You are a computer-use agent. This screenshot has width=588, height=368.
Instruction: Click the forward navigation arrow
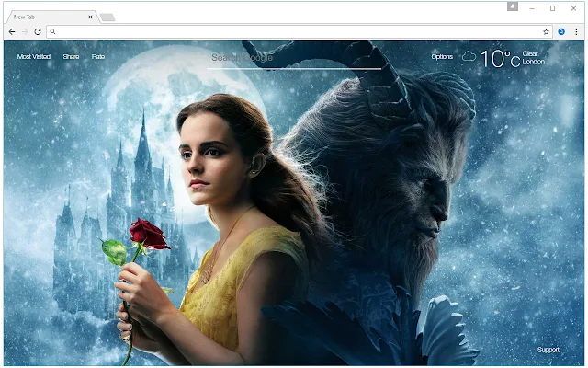25,32
